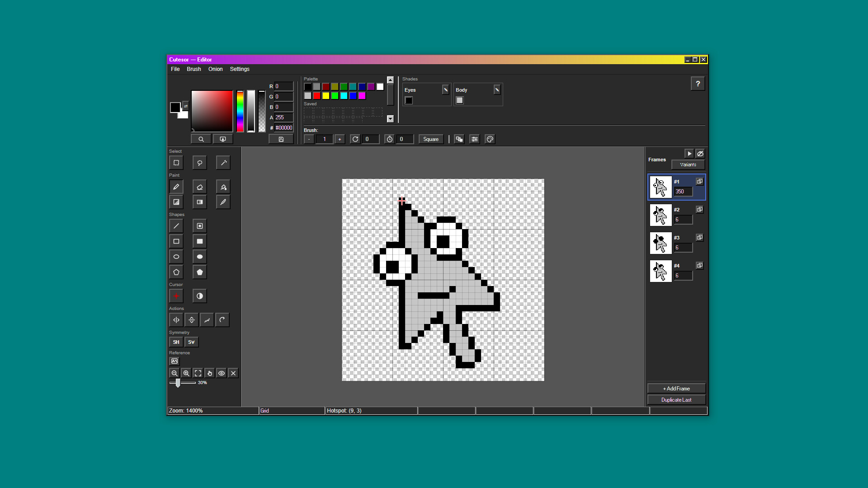
Task: Select the lasso selection tool
Action: click(200, 163)
